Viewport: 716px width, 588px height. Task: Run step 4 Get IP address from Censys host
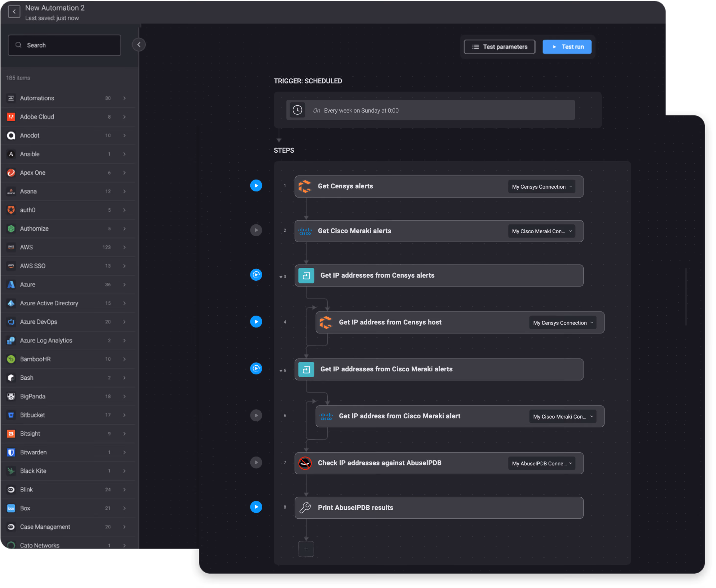tap(256, 322)
